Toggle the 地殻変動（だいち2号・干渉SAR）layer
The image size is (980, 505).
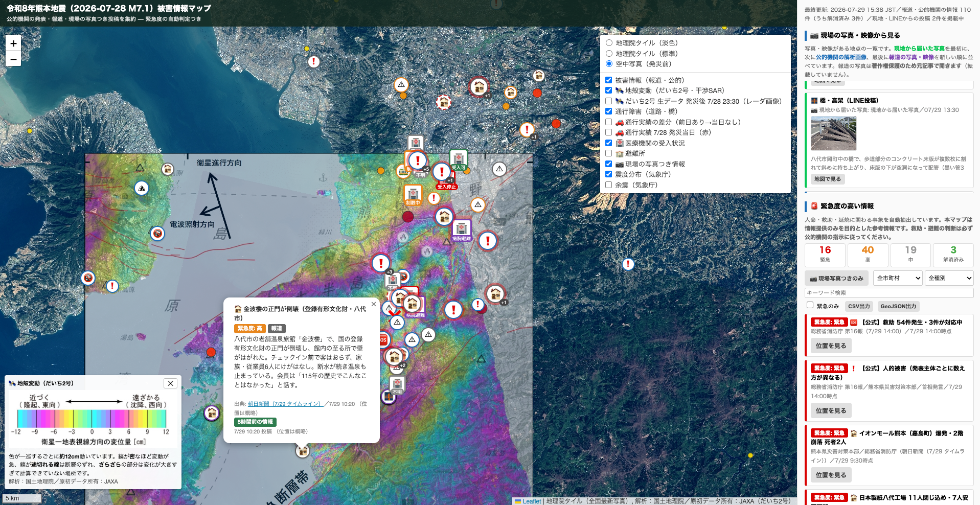pyautogui.click(x=609, y=90)
